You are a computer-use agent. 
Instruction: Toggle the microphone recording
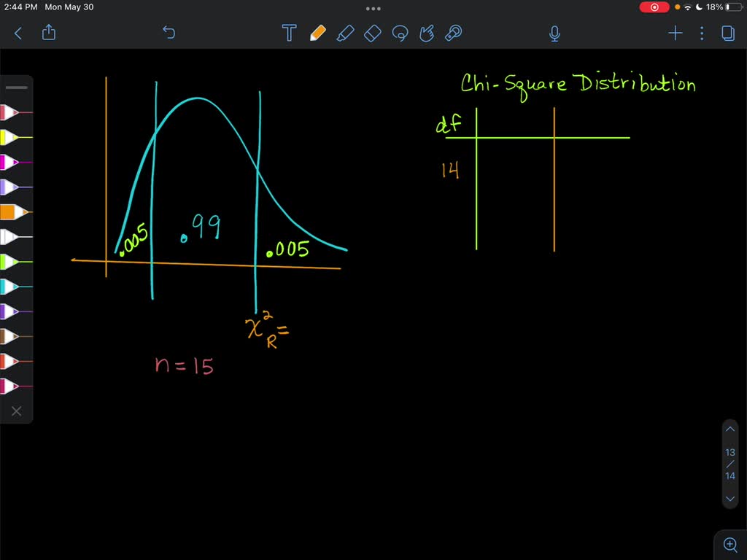pyautogui.click(x=554, y=33)
